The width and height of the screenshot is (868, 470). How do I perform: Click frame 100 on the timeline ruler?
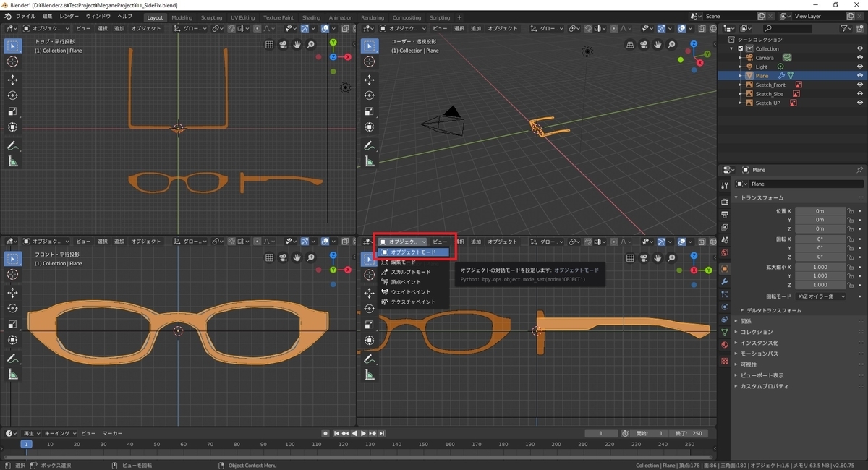[x=292, y=444]
